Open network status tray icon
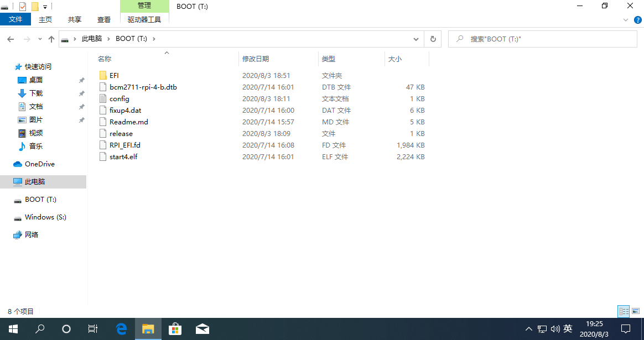 (x=542, y=328)
